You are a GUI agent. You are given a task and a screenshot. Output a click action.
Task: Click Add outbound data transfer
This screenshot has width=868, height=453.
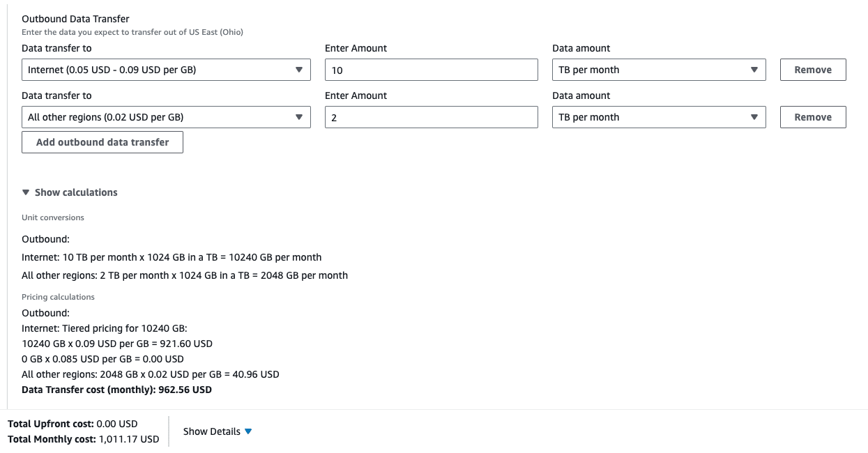coord(102,142)
